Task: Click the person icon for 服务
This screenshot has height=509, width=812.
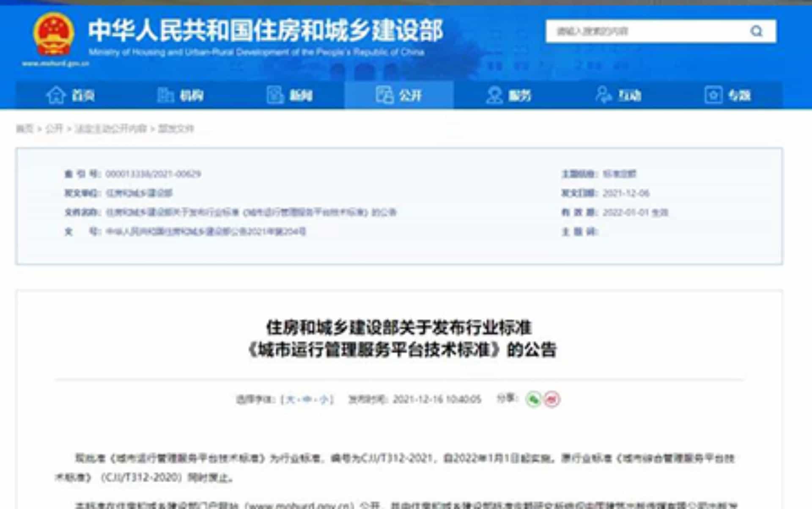Action: (494, 95)
